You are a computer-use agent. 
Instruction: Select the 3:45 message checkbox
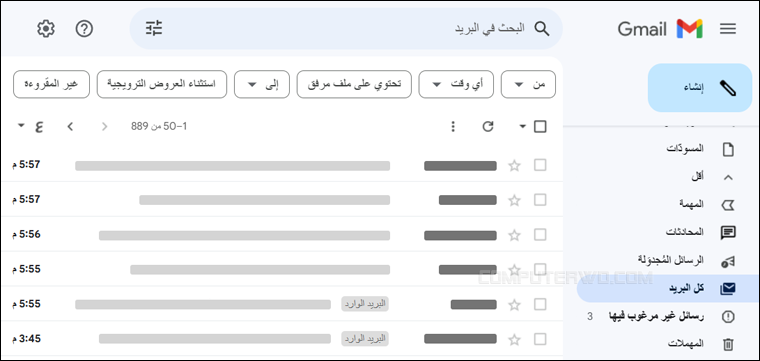[540, 339]
